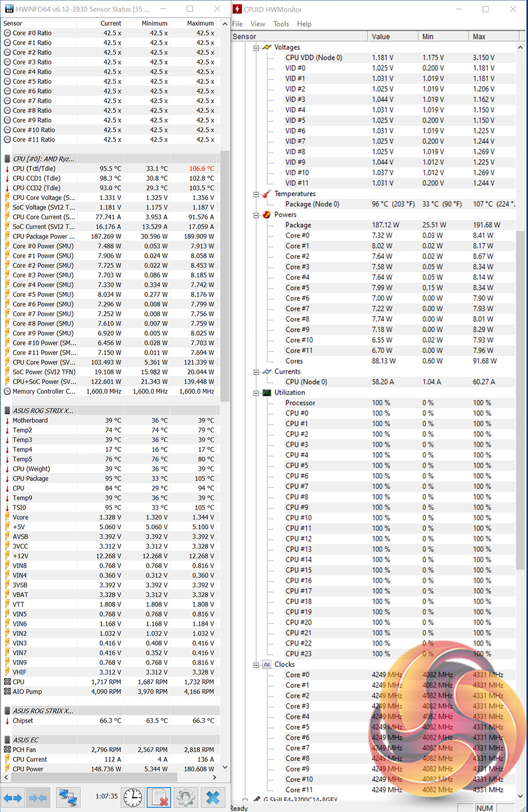Select the CPU Current row under ASUS EC

tap(110, 759)
